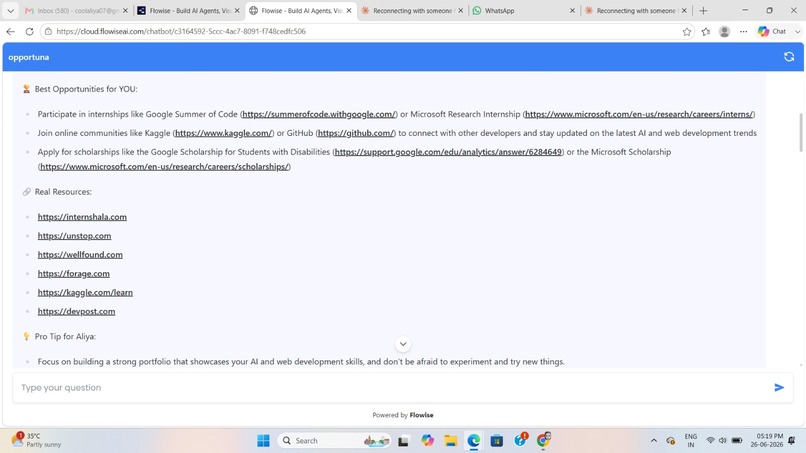
Task: Close the Gmail Inbox tab
Action: coord(125,10)
